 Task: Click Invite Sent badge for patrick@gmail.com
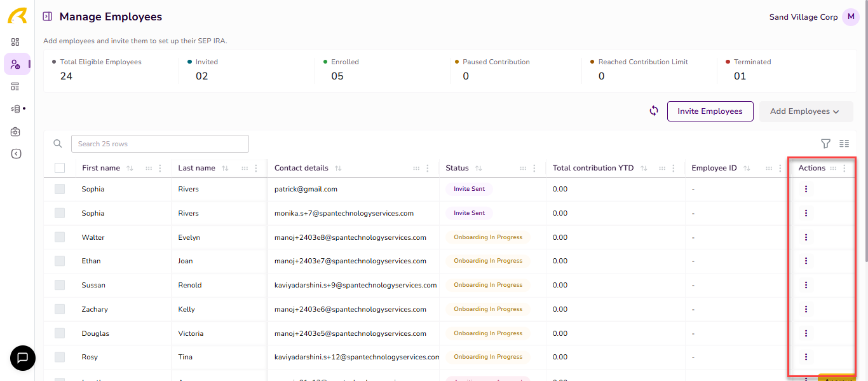(x=470, y=189)
